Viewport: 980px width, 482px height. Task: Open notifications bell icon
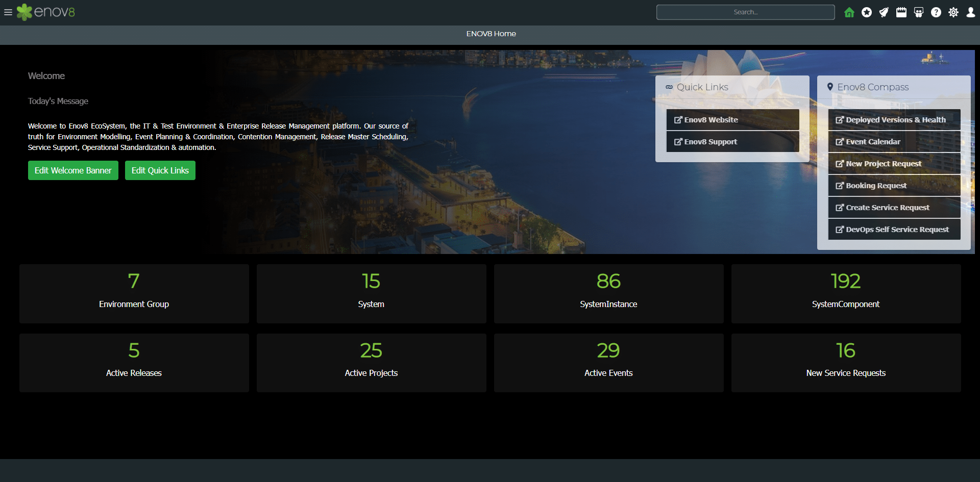884,12
